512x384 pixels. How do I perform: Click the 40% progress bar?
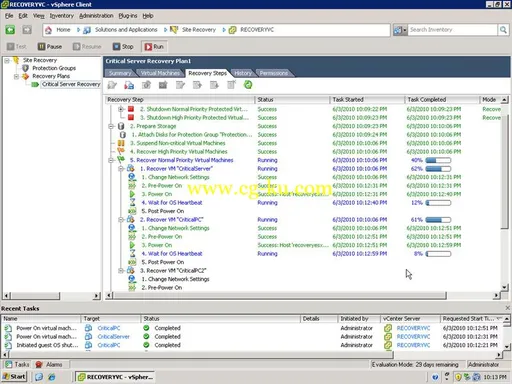pyautogui.click(x=438, y=160)
